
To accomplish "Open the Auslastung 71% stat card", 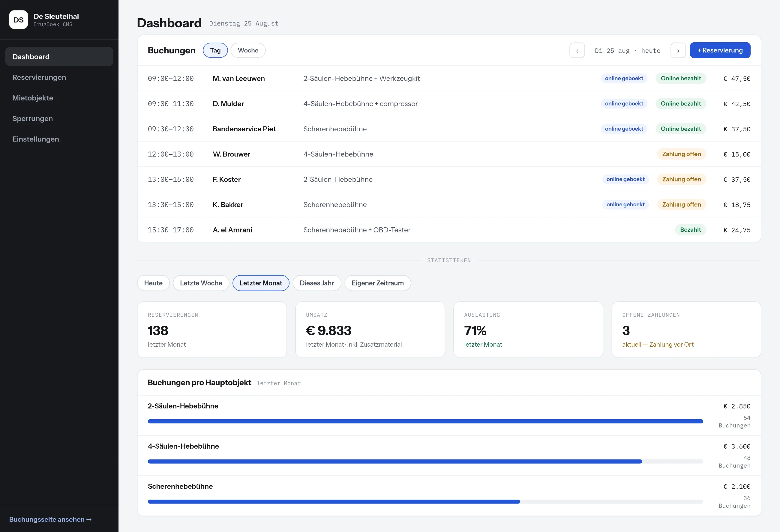I will click(528, 329).
